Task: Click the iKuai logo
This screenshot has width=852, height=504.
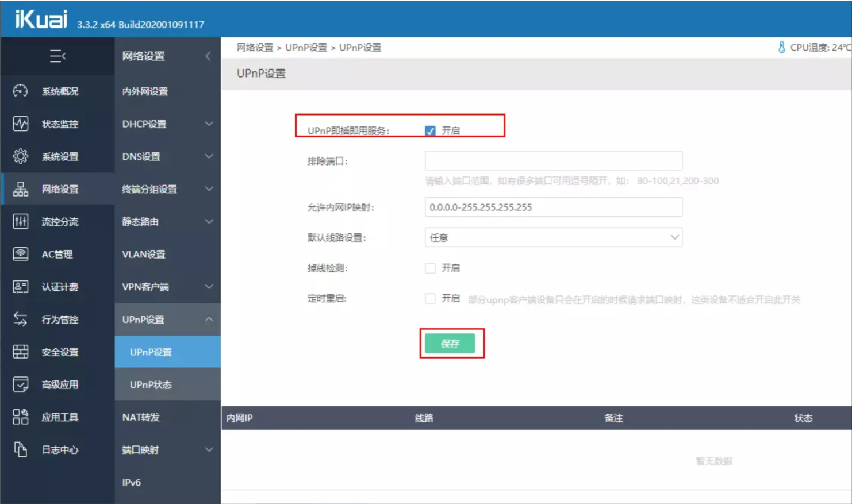Action: tap(41, 19)
